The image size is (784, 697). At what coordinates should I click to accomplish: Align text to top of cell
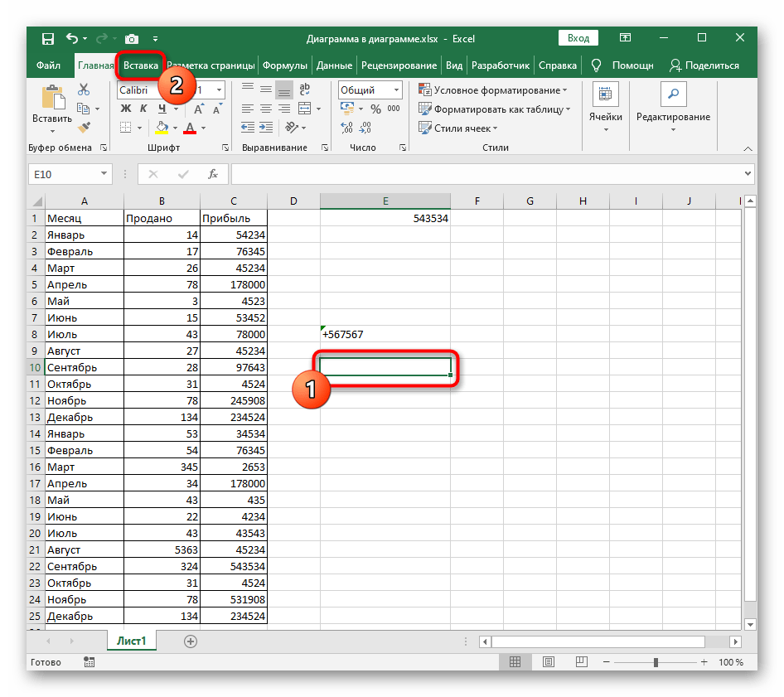pos(248,88)
